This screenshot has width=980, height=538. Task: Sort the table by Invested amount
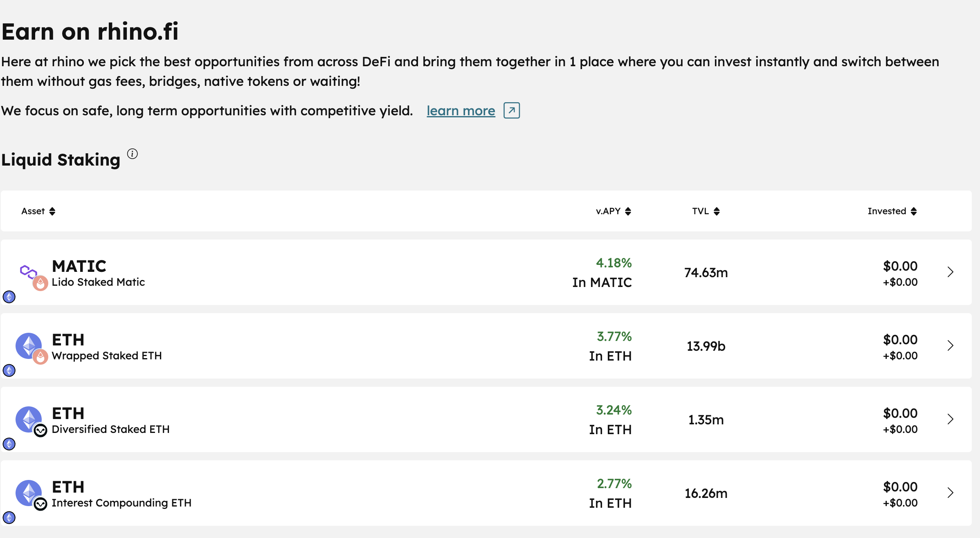892,211
